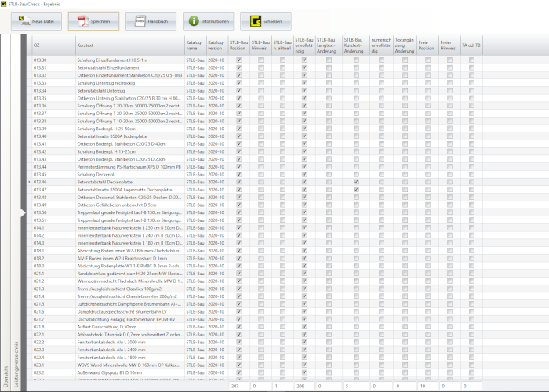
Task: Click the TA od. TB column header
Action: [471, 45]
